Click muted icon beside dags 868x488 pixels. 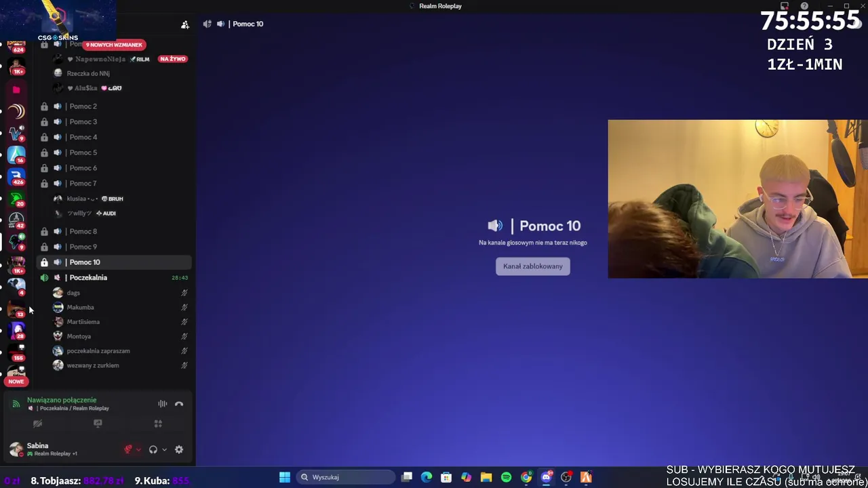coord(184,293)
